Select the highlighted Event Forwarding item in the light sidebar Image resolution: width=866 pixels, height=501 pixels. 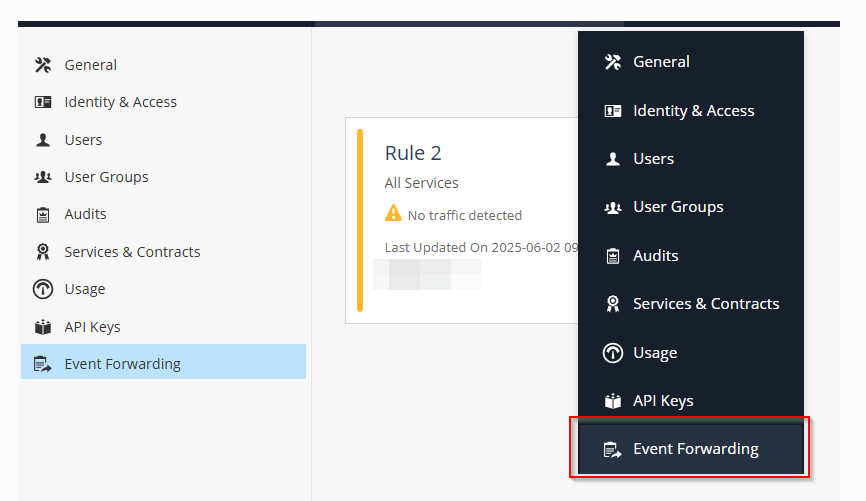[122, 364]
